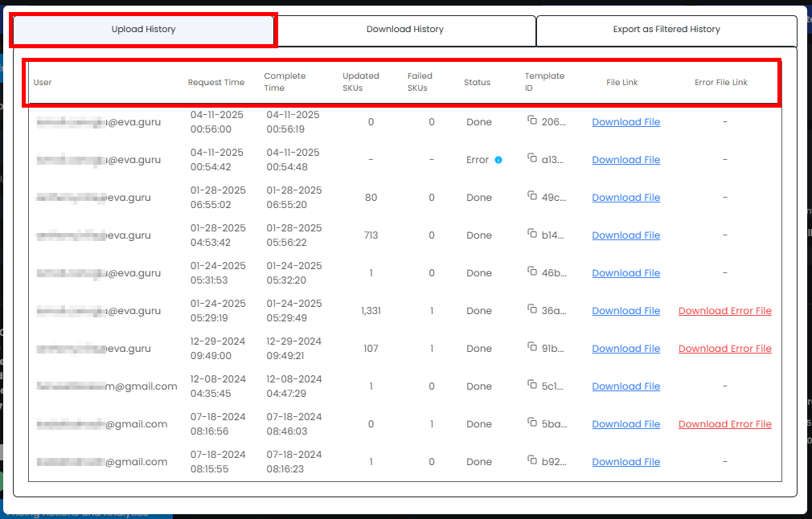Copy template ID starting with 5ba
812x519 pixels.
(532, 423)
